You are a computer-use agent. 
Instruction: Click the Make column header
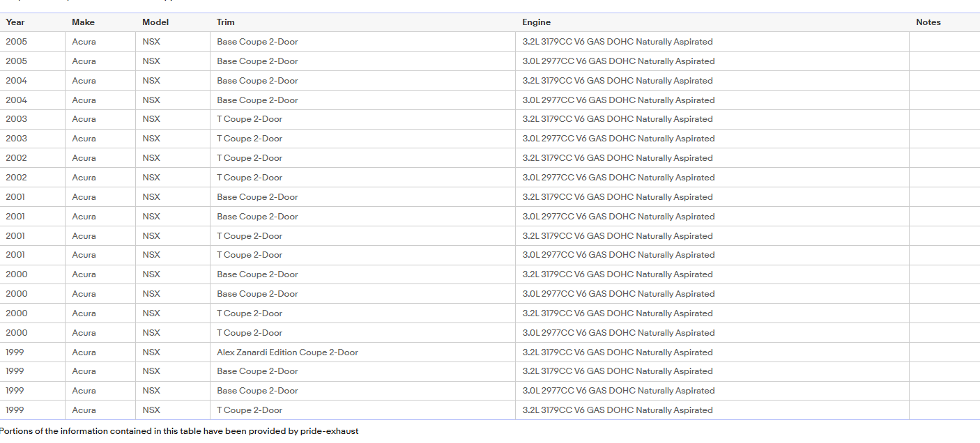click(x=83, y=22)
